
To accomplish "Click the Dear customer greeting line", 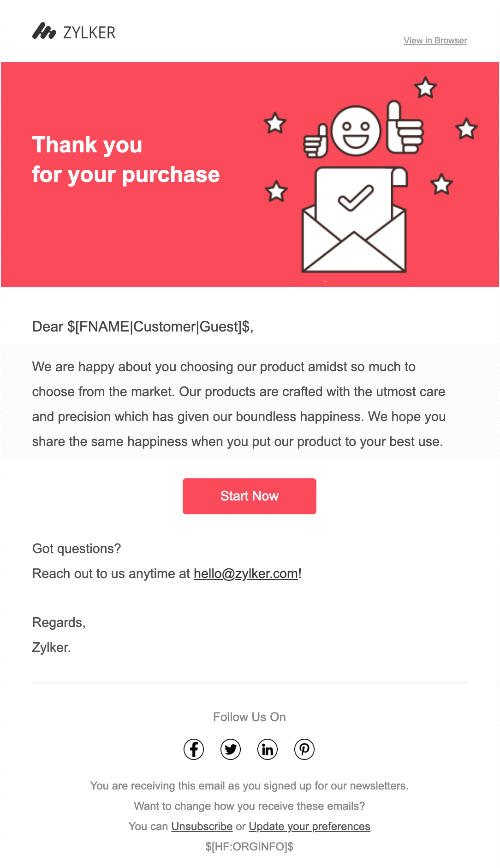I will click(x=143, y=327).
